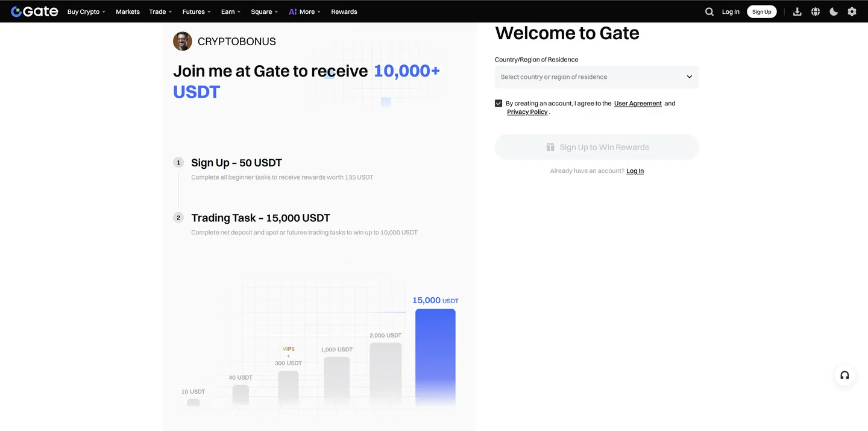
Task: Click the Sign Up – 50 USDT heading
Action: pos(236,163)
